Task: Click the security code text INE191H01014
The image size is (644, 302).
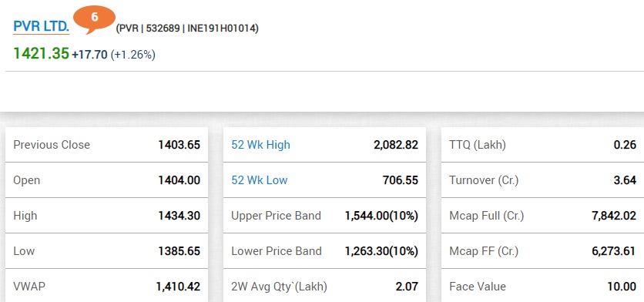Action: (221, 29)
